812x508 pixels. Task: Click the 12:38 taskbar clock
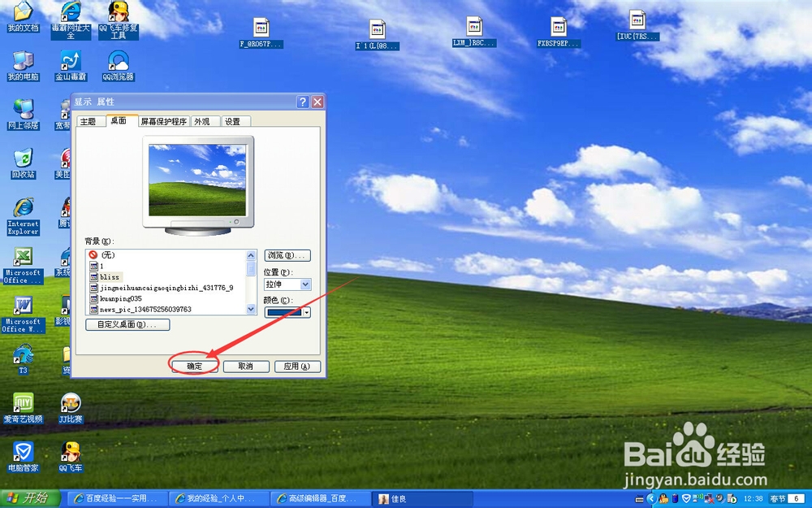[754, 499]
